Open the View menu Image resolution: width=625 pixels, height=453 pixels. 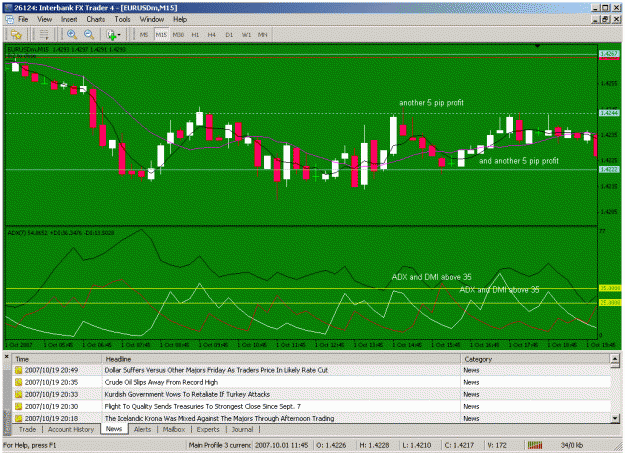click(x=45, y=19)
